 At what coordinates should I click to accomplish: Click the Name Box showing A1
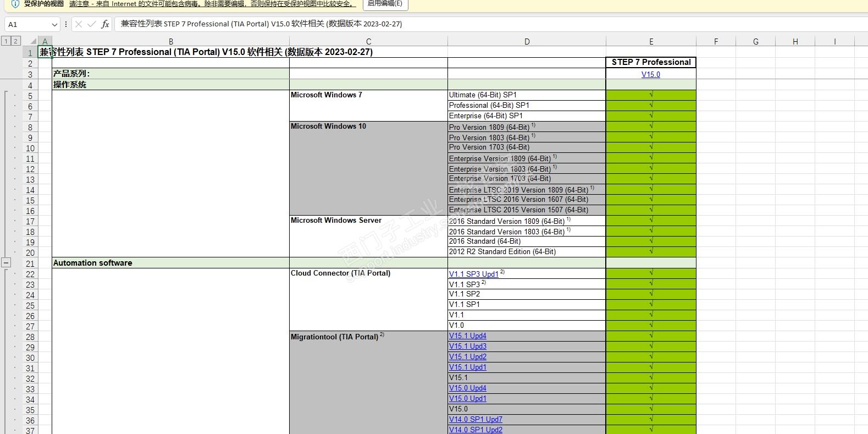tap(27, 24)
